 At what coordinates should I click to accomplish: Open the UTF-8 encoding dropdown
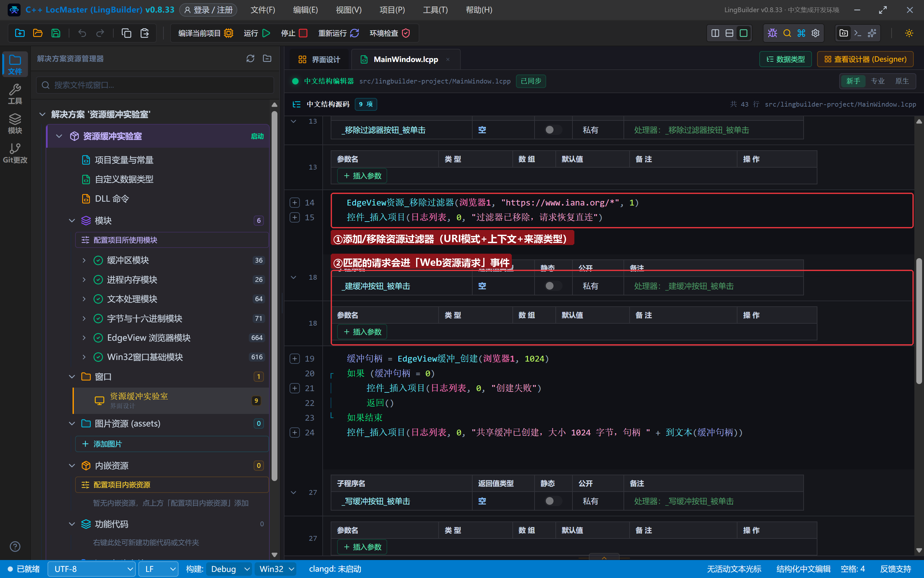tap(92, 569)
